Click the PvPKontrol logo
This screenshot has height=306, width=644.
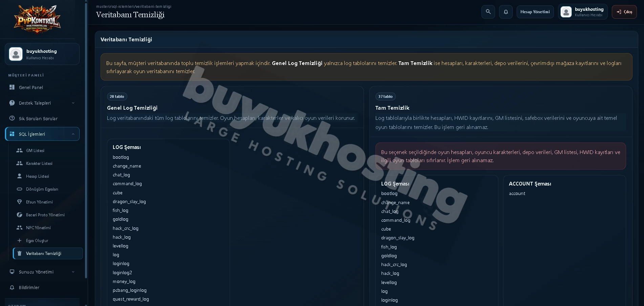coord(37,19)
